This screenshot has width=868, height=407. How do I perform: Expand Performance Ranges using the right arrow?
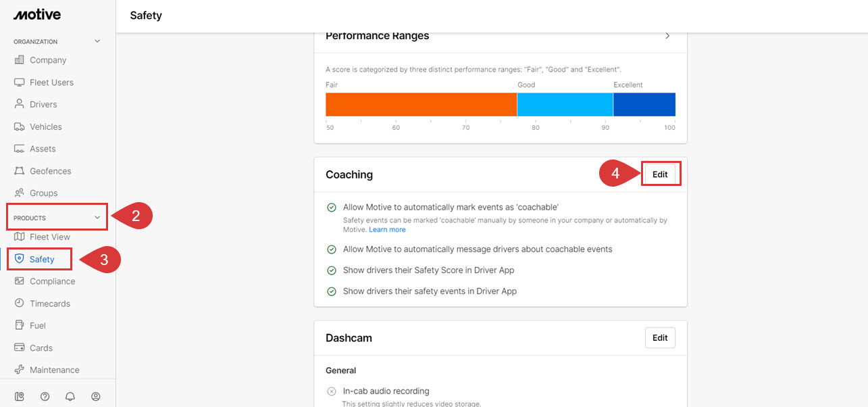pyautogui.click(x=667, y=36)
